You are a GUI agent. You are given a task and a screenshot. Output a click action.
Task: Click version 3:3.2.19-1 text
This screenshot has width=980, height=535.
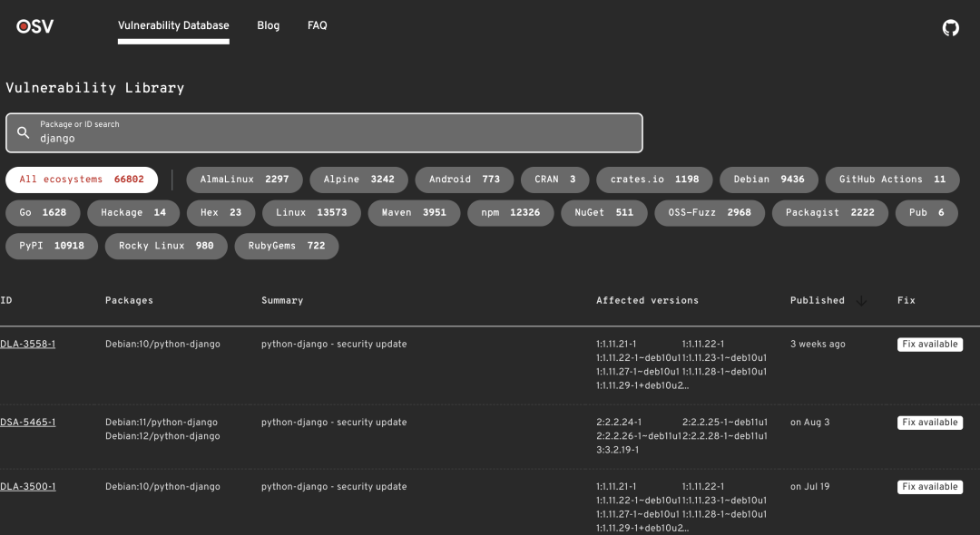point(618,450)
